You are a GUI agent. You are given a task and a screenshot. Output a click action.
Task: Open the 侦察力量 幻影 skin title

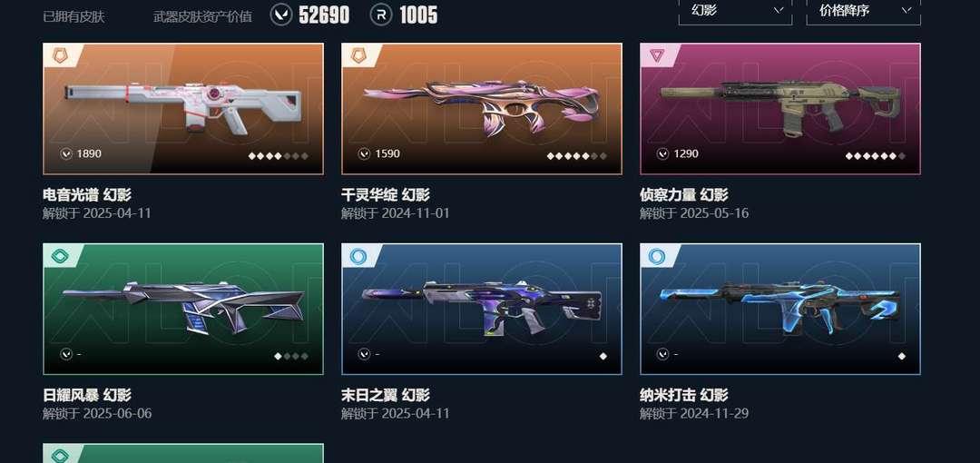point(684,194)
